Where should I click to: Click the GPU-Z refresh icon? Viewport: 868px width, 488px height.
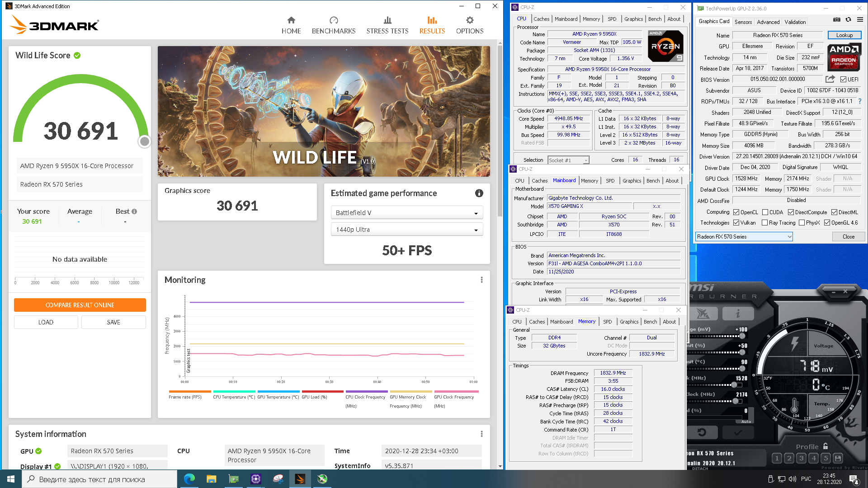[x=848, y=20]
